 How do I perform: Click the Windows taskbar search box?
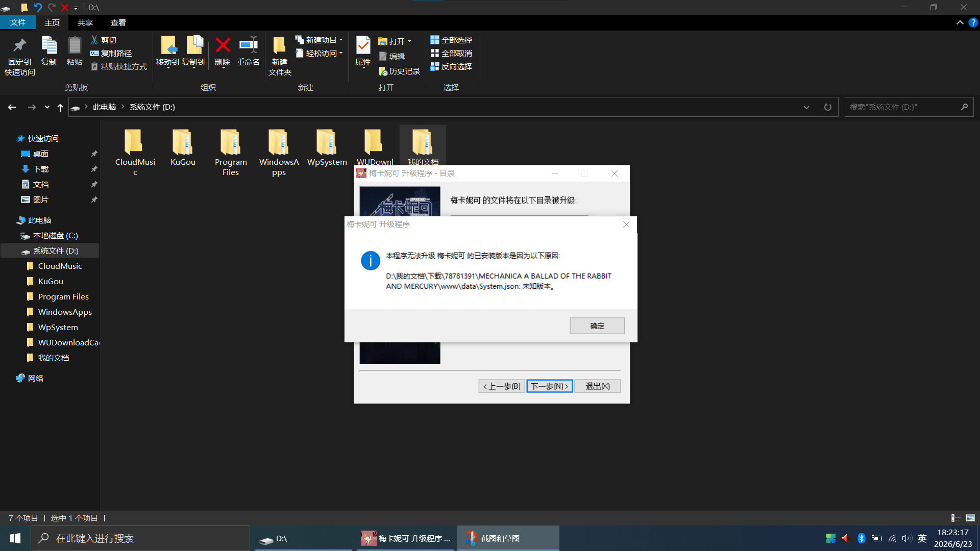point(141,538)
